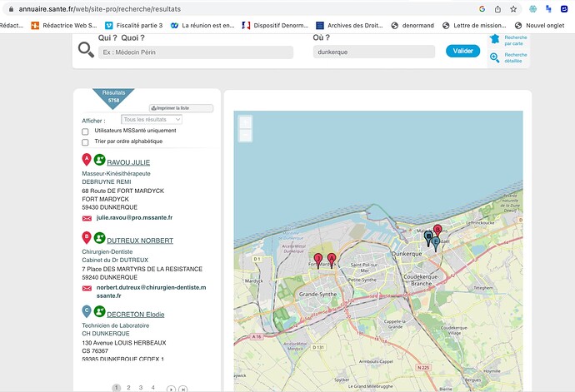This screenshot has width=575, height=392.
Task: Go to results page 2
Action: click(x=128, y=387)
